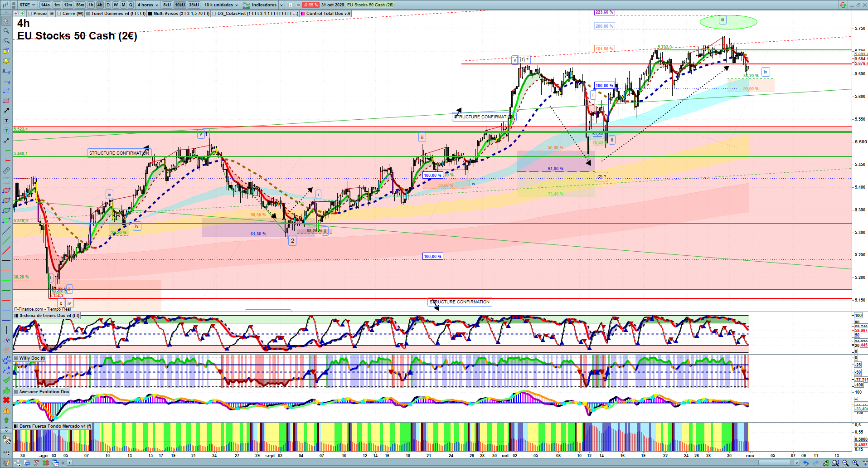Viewport: 868px width, 468px height.
Task: Open Indicadores panel
Action: pos(259,5)
